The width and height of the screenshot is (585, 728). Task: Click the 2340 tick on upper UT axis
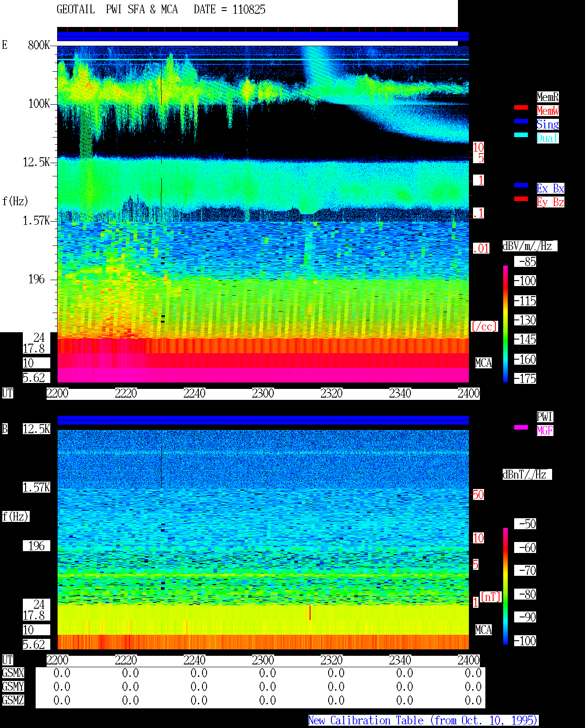tap(400, 393)
